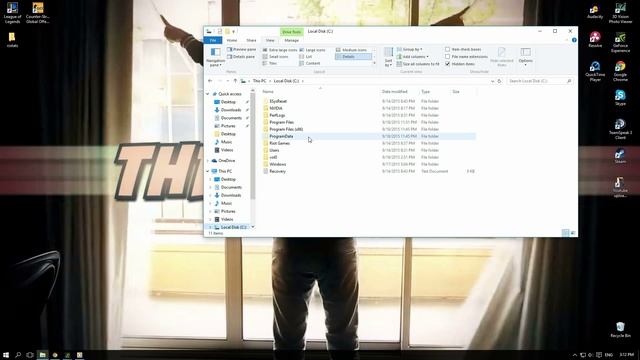640x360 pixels.
Task: Click the Search Local Disk (C:) field
Action: 540,81
